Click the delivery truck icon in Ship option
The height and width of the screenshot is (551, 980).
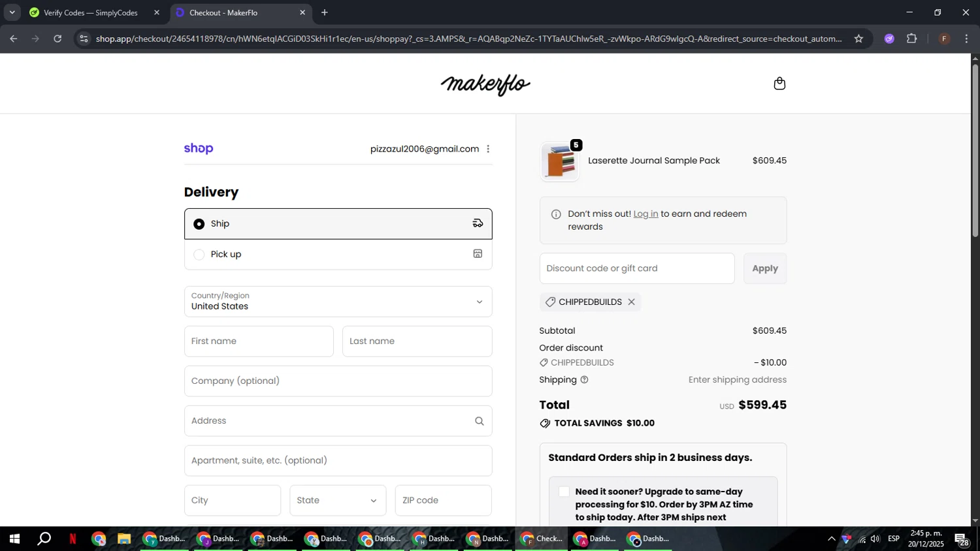[x=478, y=223]
